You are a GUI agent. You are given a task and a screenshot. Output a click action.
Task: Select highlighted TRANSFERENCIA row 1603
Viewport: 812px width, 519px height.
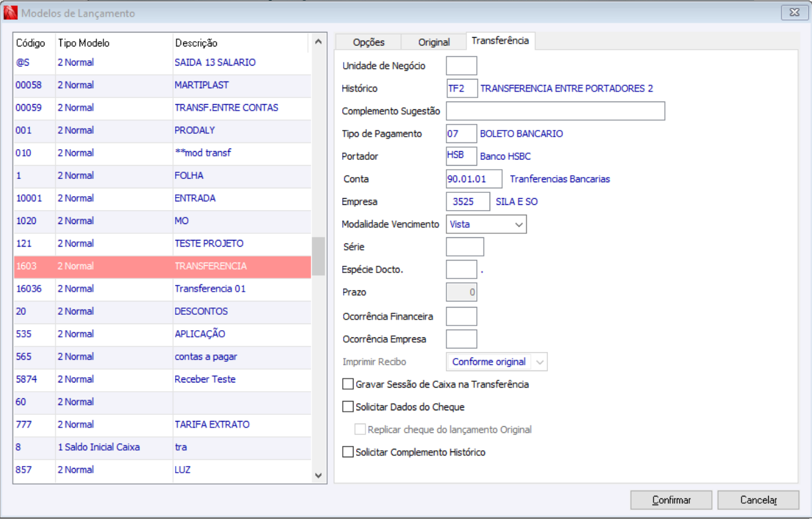pos(163,266)
